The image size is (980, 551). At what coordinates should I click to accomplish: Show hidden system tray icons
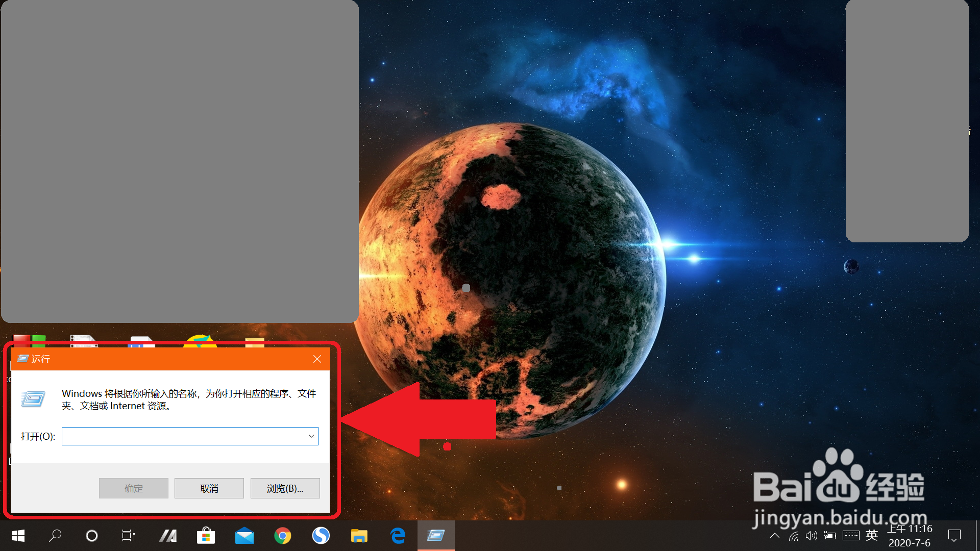pyautogui.click(x=775, y=536)
